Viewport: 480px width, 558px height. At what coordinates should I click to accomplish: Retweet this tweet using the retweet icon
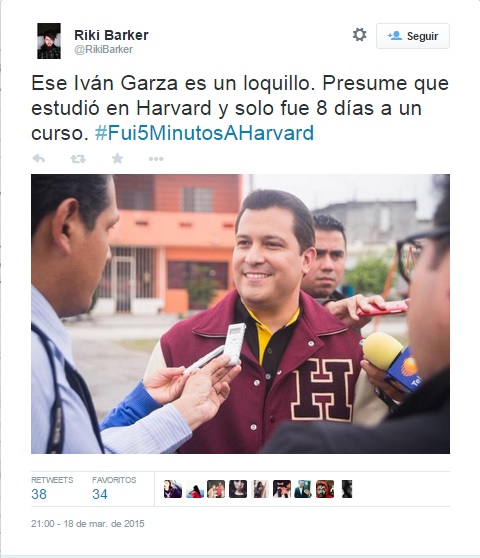tap(78, 159)
